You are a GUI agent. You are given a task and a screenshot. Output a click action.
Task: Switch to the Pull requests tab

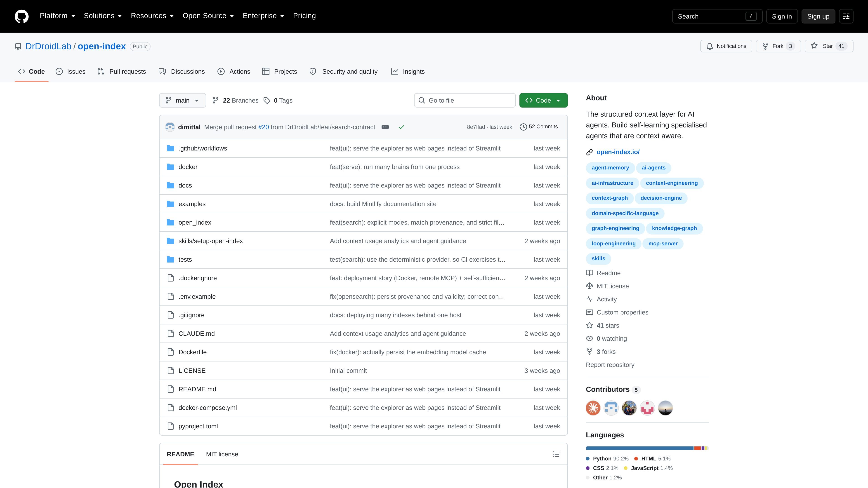coord(122,71)
